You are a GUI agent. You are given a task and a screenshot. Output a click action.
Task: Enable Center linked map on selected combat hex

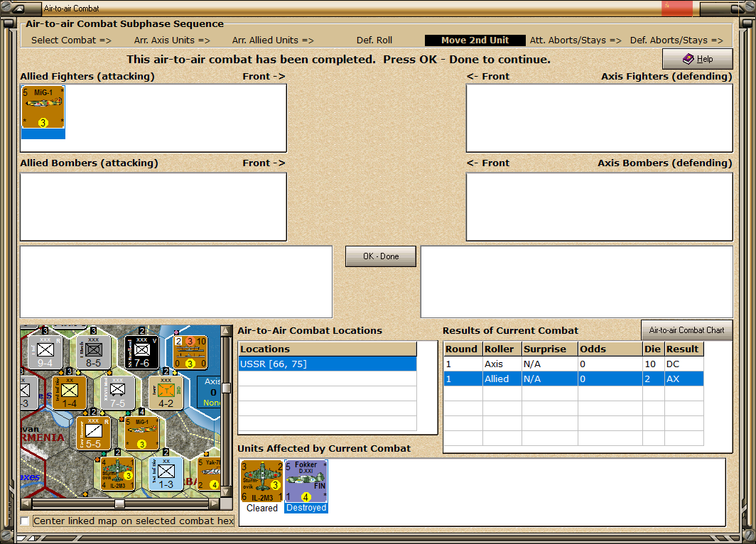25,521
